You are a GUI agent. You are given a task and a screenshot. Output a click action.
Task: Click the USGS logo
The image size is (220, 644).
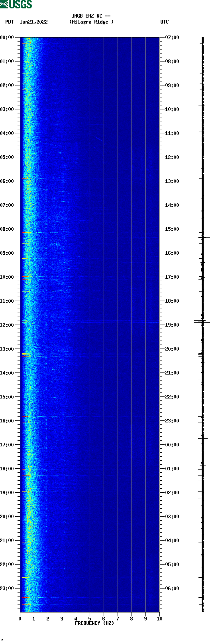[16, 4]
